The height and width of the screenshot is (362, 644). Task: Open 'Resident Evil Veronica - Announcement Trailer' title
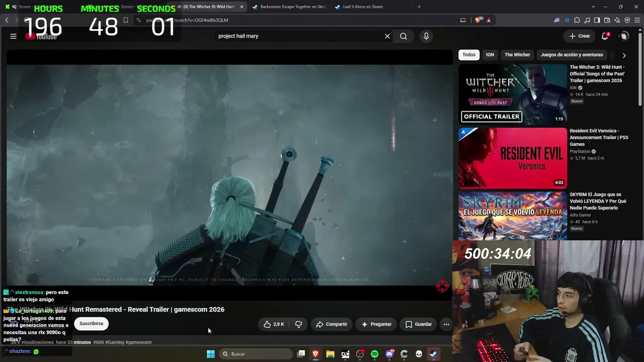click(599, 137)
